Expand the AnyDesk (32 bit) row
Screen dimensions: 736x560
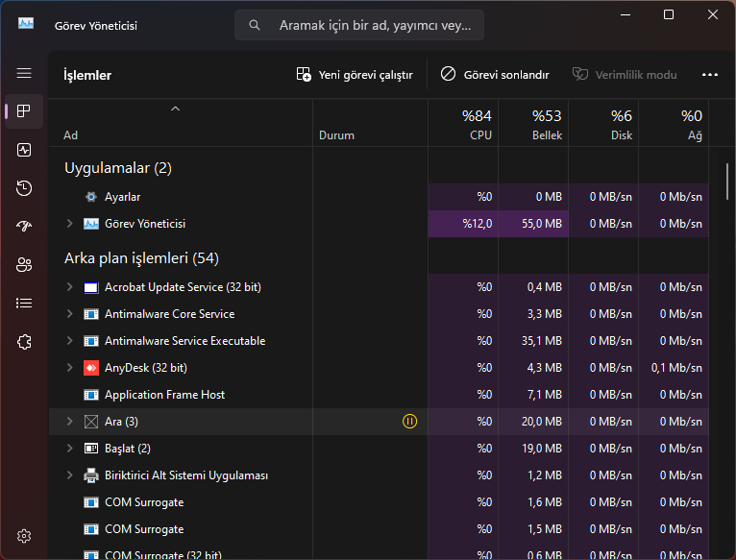(x=69, y=368)
